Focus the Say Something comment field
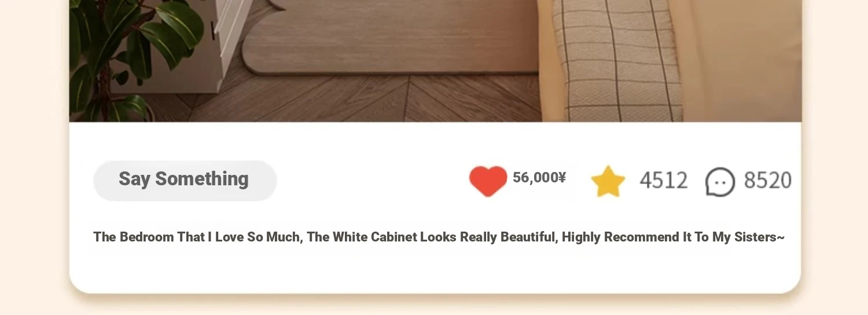The height and width of the screenshot is (315, 868). point(185,181)
